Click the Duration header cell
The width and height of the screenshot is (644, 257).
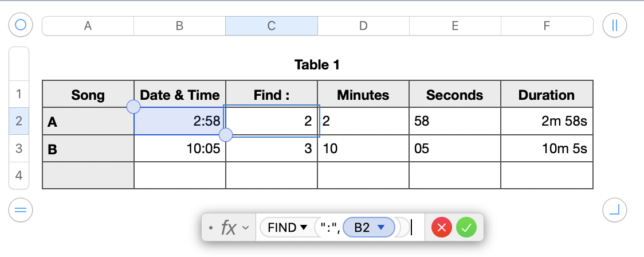(x=547, y=95)
